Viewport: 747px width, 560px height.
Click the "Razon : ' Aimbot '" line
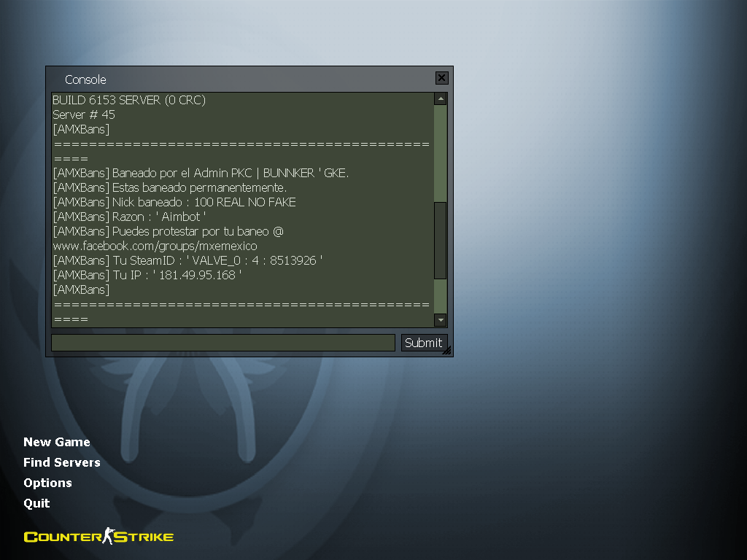129,217
